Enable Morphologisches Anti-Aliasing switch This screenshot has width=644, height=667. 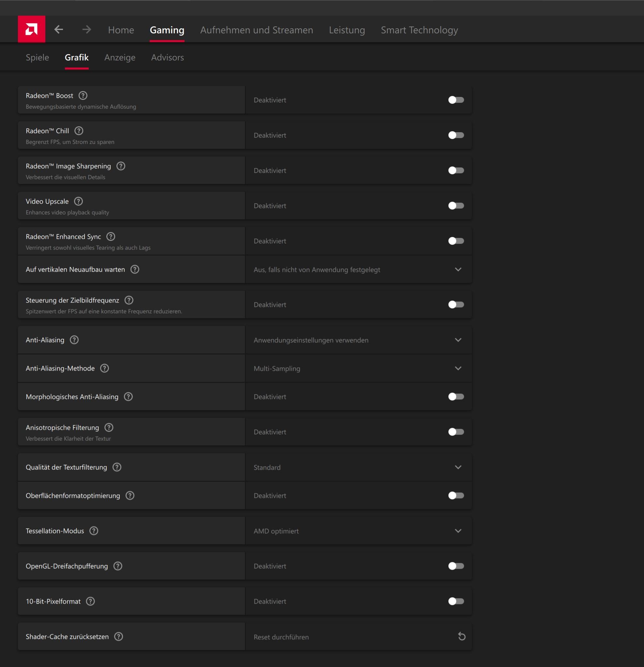pos(456,397)
